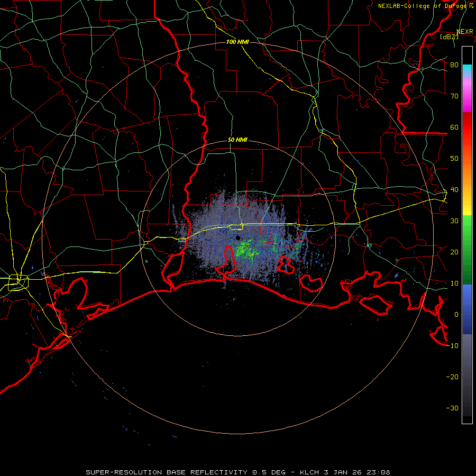This screenshot has height=476, width=476.
Task: Click the -30 value on the dBZ scale
Action: pyautogui.click(x=452, y=408)
